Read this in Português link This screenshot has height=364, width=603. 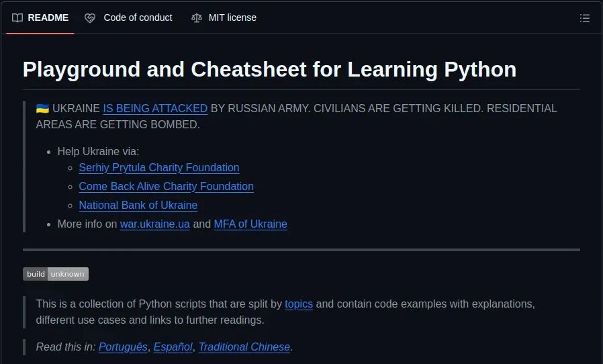pos(123,347)
